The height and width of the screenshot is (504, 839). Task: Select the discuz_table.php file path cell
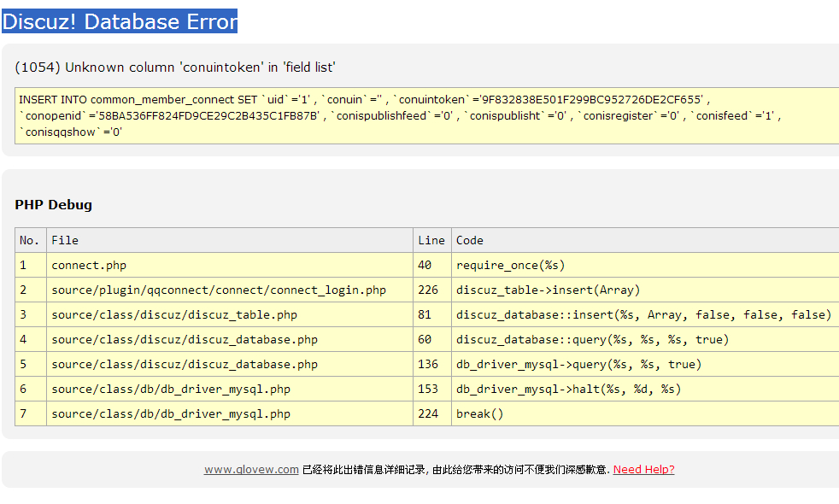pyautogui.click(x=174, y=314)
